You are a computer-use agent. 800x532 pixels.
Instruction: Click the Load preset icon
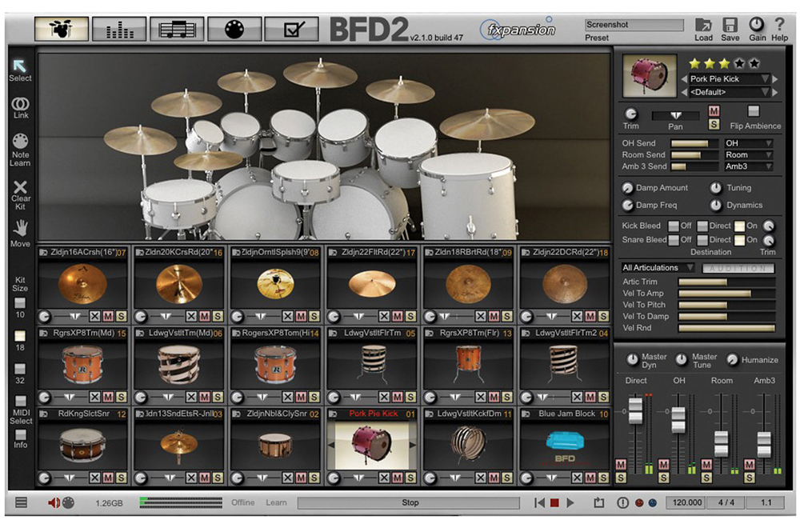(703, 25)
